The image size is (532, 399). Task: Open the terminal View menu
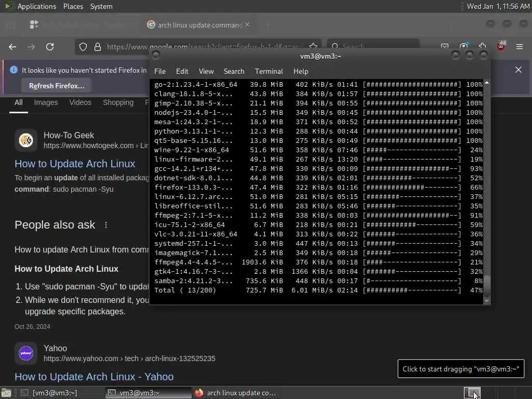[x=206, y=71]
